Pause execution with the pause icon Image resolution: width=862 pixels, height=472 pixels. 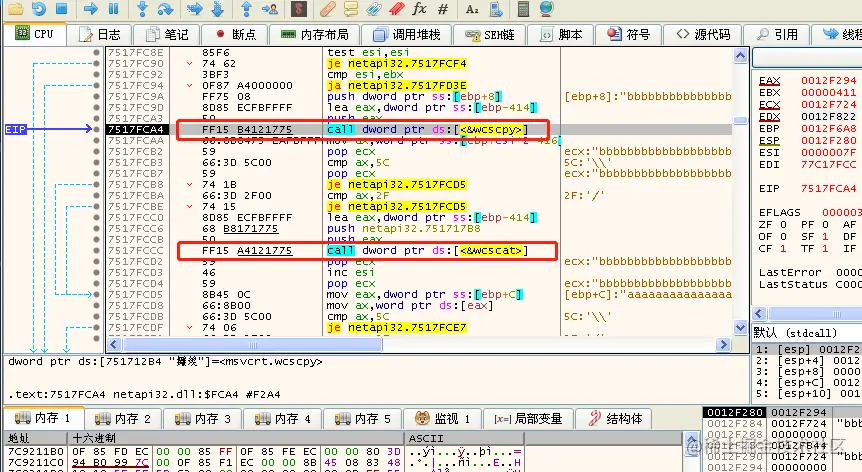click(x=113, y=8)
